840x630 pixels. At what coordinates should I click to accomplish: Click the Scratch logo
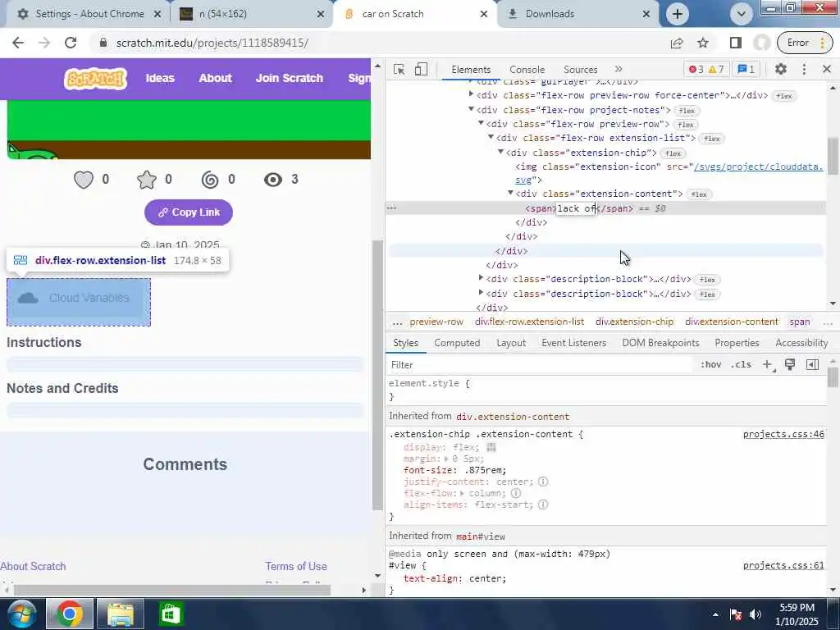tap(95, 79)
